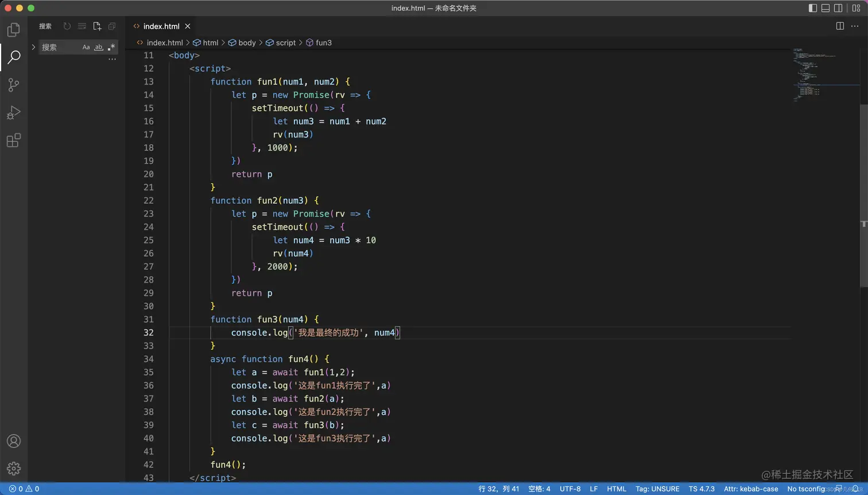Open the editor More Actions menu
868x495 pixels.
(x=855, y=26)
